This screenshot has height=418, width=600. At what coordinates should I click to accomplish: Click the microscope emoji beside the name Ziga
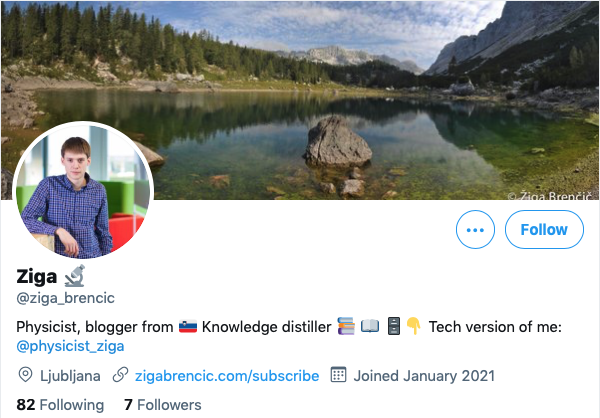[x=74, y=275]
